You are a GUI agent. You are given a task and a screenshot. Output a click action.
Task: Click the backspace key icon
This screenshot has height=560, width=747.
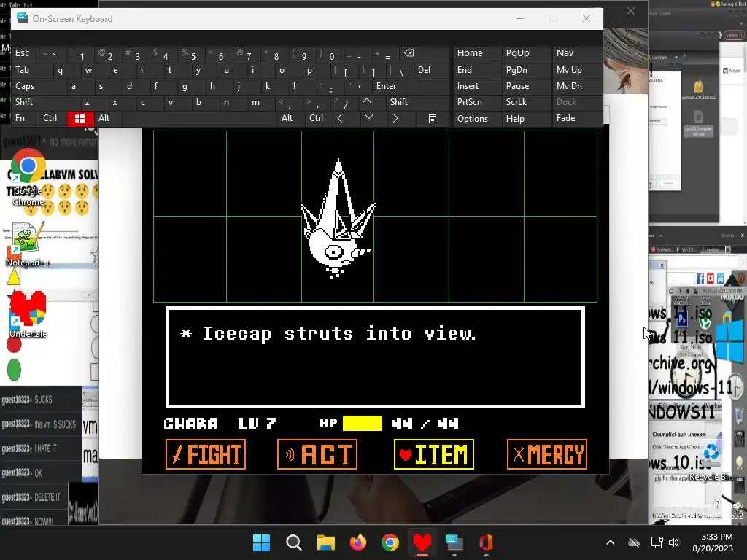point(409,53)
